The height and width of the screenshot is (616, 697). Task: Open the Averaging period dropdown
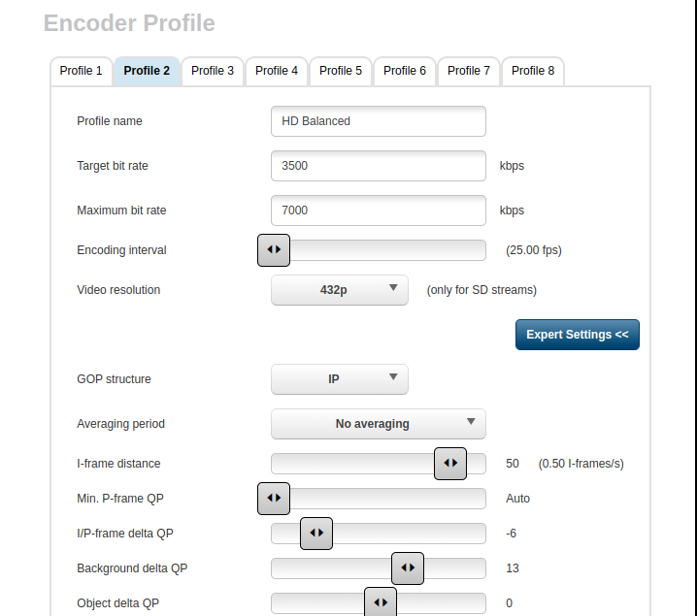click(x=378, y=424)
